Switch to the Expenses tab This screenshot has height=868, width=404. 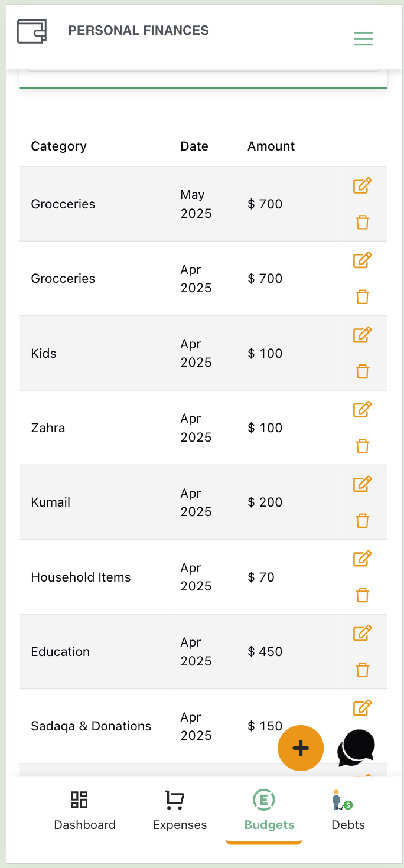point(180,811)
